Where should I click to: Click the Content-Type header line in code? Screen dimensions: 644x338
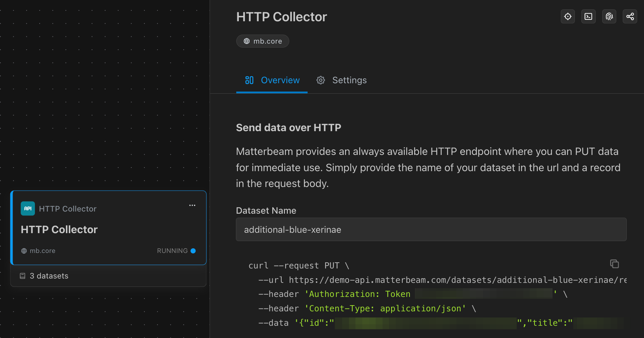pyautogui.click(x=367, y=309)
